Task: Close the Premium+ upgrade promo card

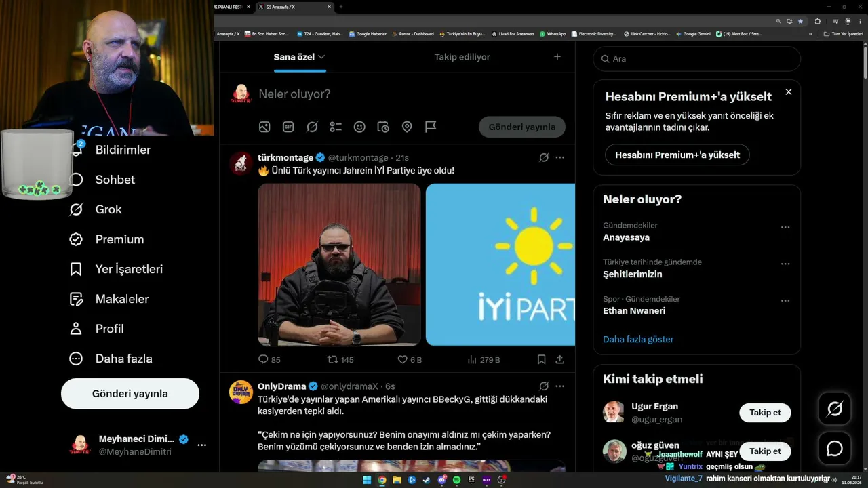Action: tap(789, 92)
